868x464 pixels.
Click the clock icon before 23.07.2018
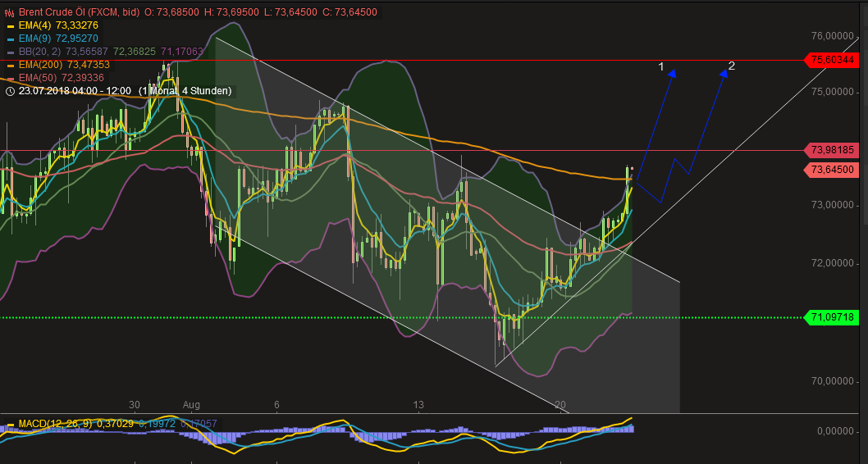[x=9, y=91]
